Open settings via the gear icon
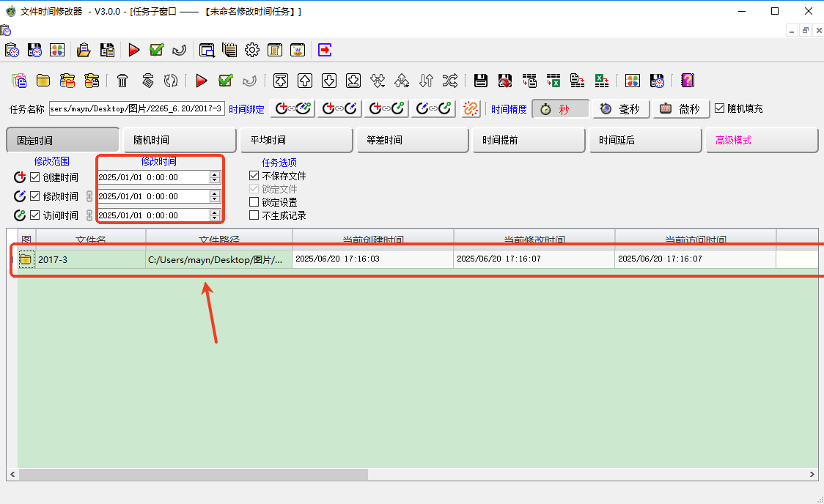 point(252,50)
